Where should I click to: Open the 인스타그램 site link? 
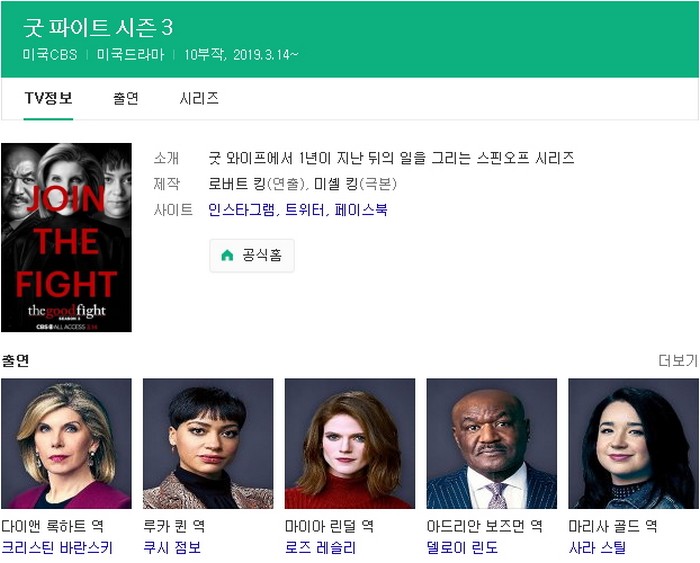coord(242,209)
